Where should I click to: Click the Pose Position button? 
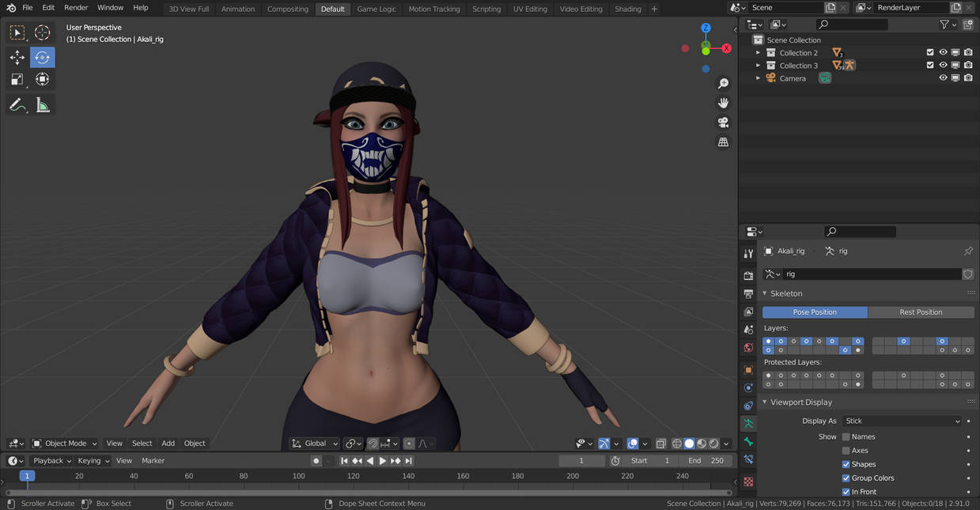click(x=815, y=312)
